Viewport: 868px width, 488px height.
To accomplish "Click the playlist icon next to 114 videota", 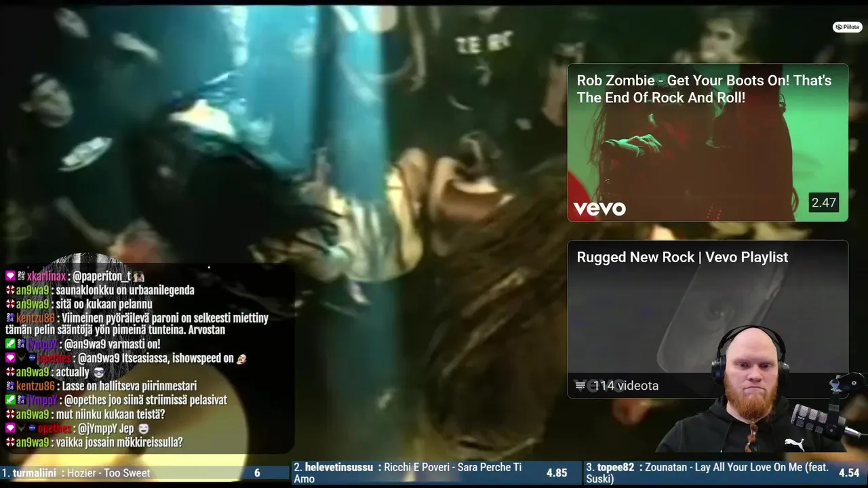I will pos(580,386).
